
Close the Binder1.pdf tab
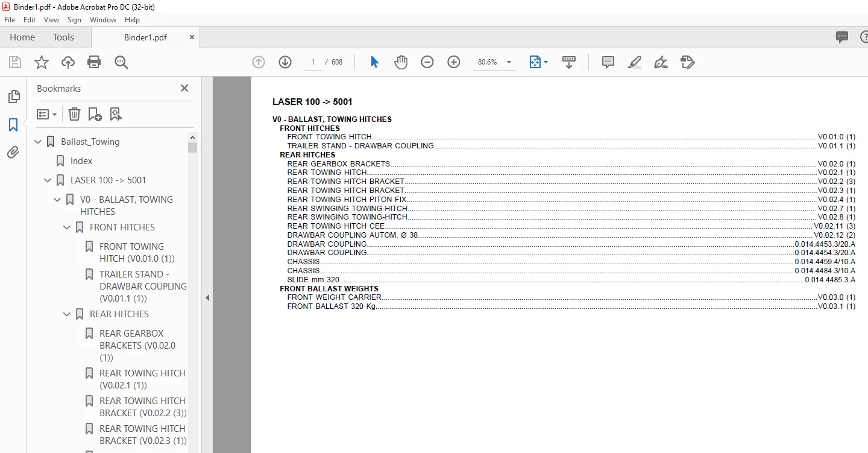(x=192, y=37)
